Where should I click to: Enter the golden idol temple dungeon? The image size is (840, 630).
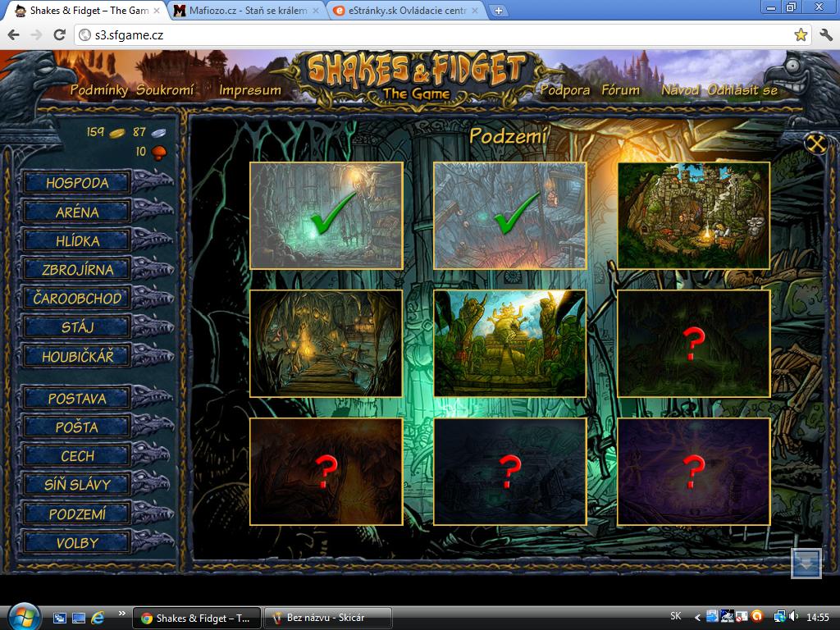pos(510,344)
